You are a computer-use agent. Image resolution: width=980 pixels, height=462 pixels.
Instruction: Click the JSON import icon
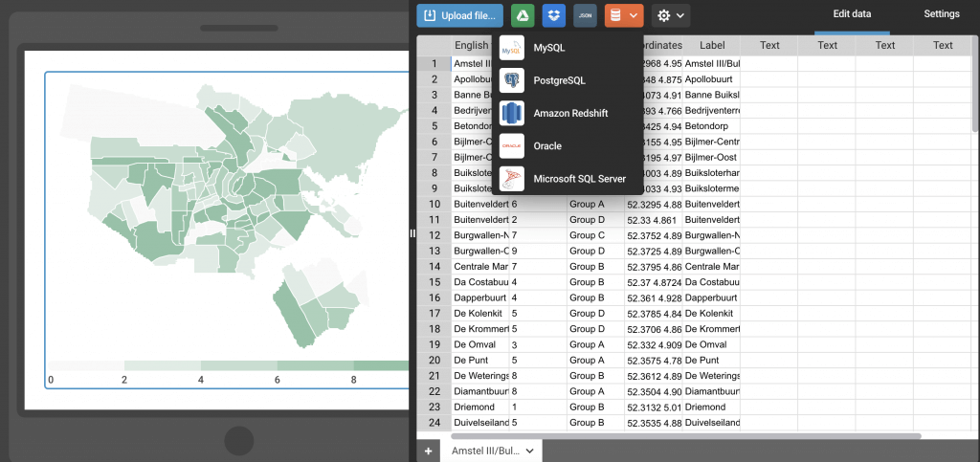click(585, 15)
